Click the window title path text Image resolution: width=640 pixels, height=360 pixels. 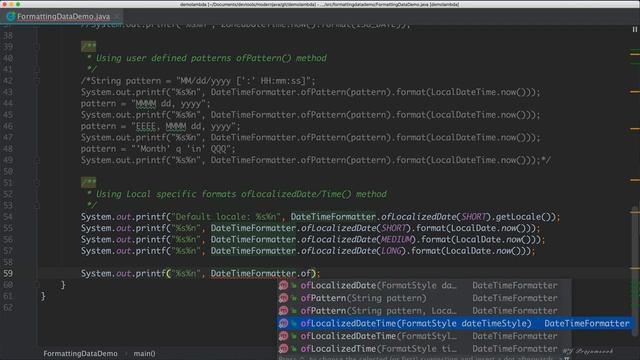[x=320, y=4]
